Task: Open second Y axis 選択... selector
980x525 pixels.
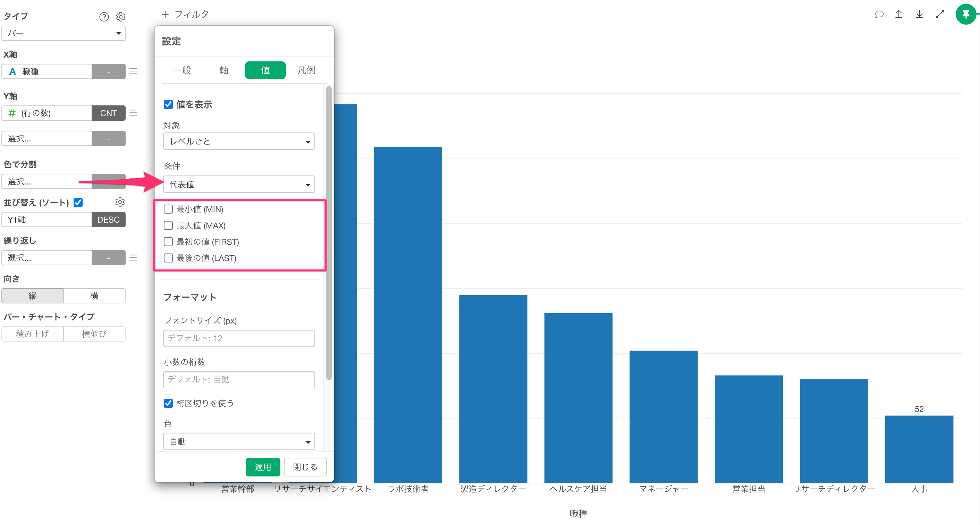Action: coord(47,138)
